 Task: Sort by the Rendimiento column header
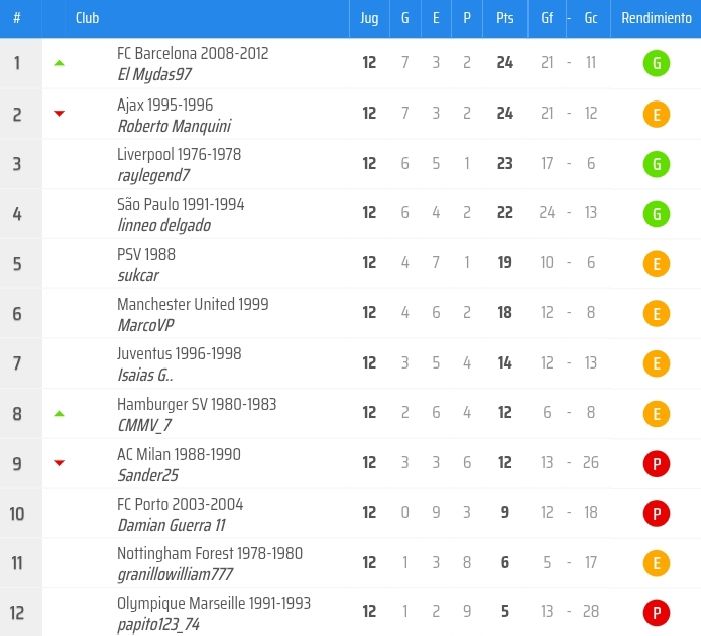(656, 18)
